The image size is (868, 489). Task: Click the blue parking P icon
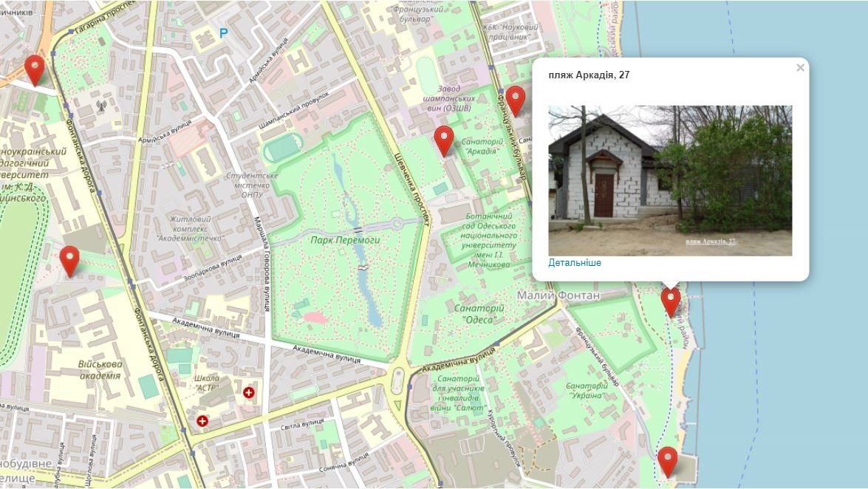tap(224, 33)
